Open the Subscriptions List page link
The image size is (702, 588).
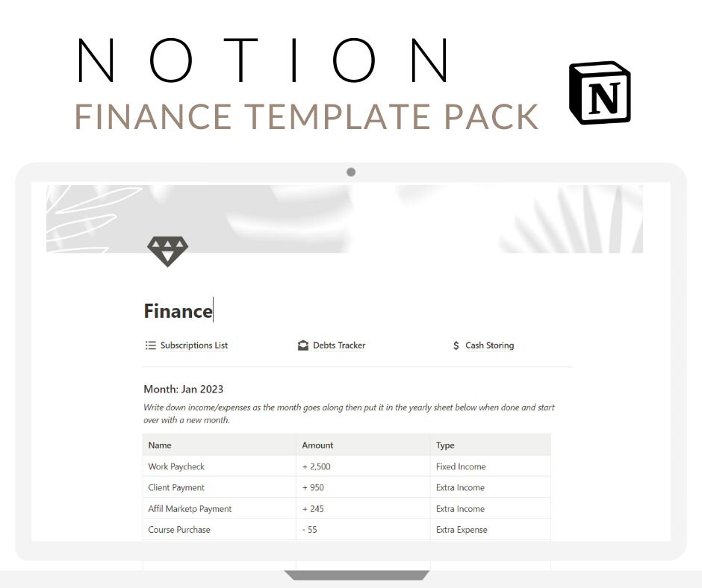click(194, 345)
